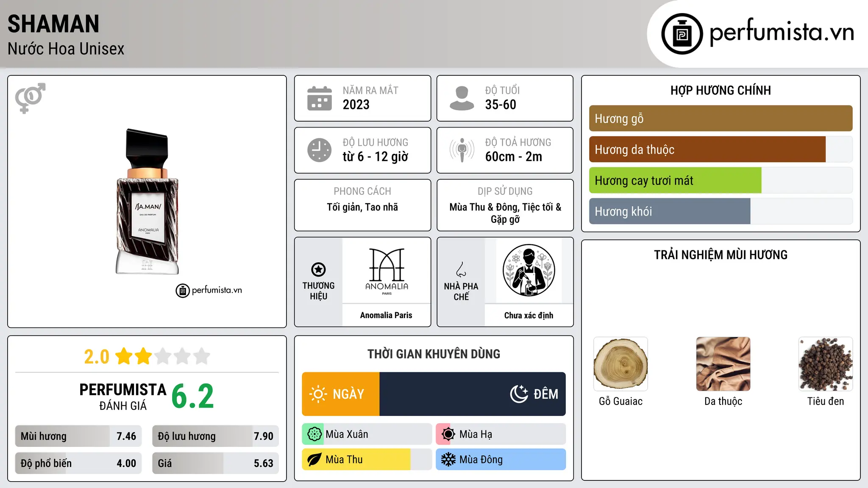868x488 pixels.
Task: Click the Độ phổ biến 4.00 score bar
Action: 78,463
